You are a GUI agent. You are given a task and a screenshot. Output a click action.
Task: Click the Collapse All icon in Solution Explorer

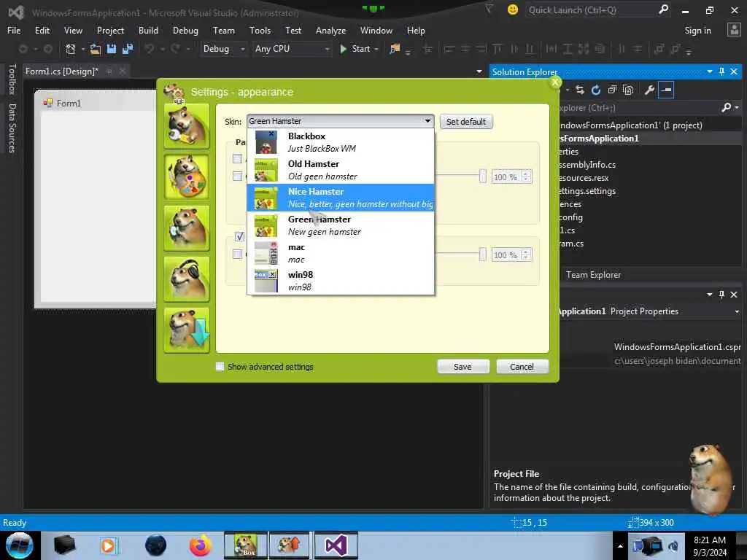(x=612, y=90)
